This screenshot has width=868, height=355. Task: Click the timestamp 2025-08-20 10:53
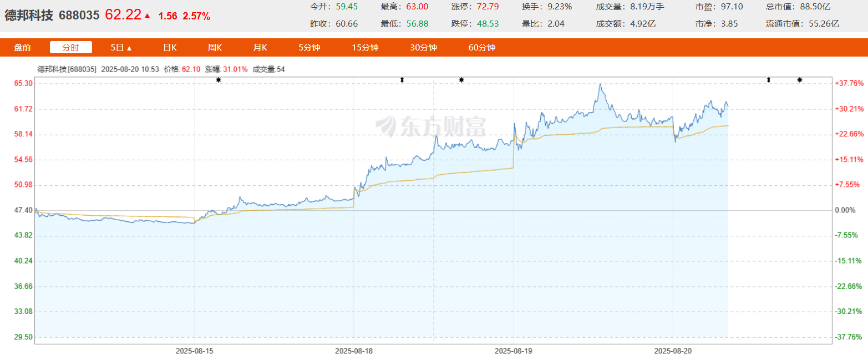[x=130, y=69]
